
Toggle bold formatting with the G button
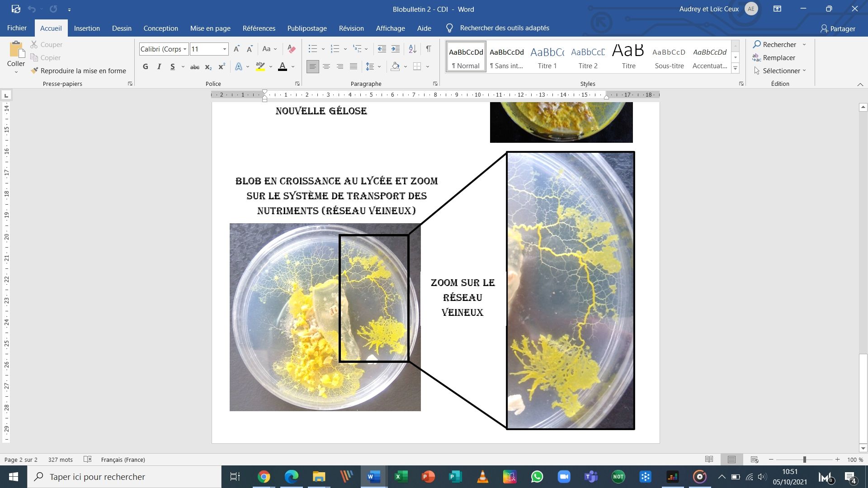[145, 67]
